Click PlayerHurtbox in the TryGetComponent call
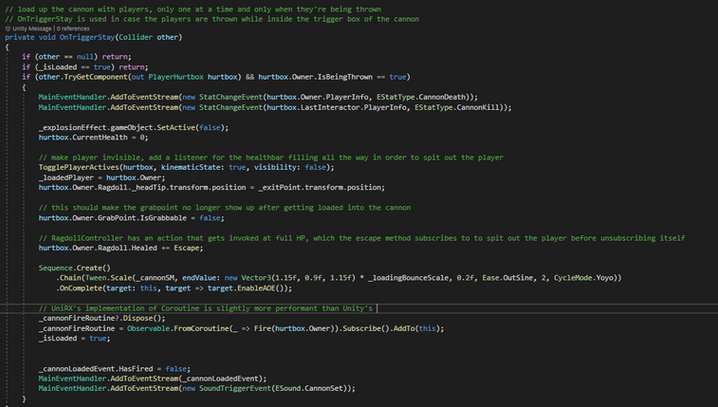This screenshot has height=407, width=718. click(176, 77)
